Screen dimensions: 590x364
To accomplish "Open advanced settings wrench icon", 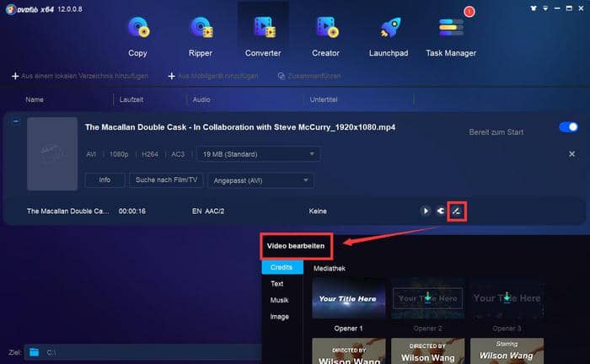I will point(441,211).
